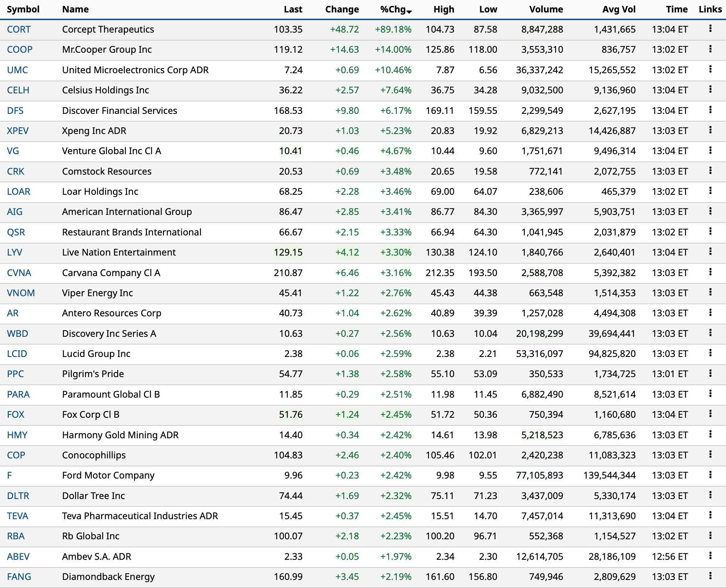
Task: Sort table by Last price header
Action: tap(293, 10)
